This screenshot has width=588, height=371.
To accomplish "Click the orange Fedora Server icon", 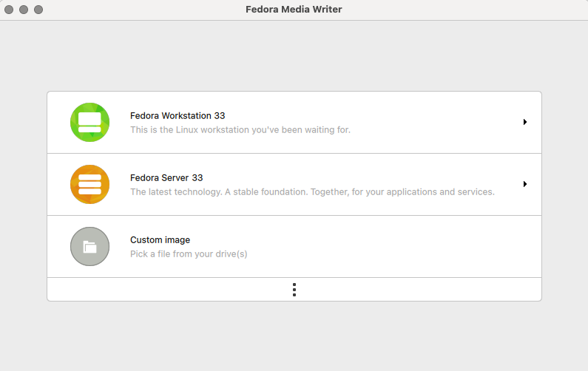I will tap(89, 185).
